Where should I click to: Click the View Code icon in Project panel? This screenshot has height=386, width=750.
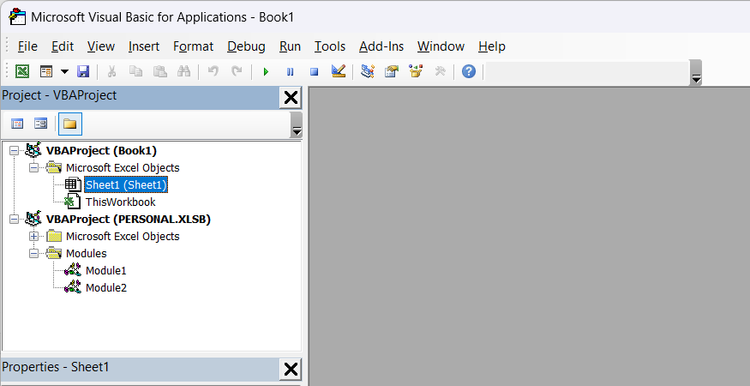17,124
